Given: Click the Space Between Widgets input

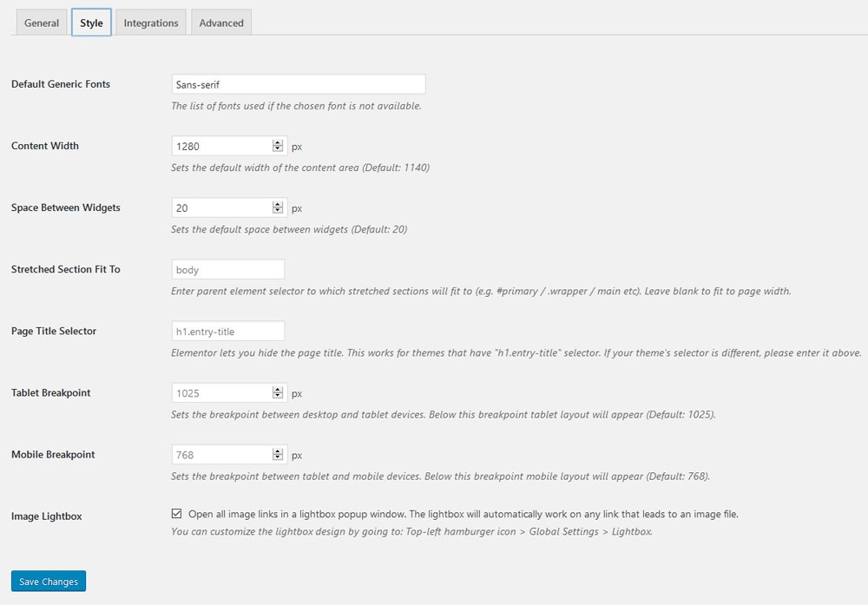Looking at the screenshot, I should pyautogui.click(x=222, y=207).
